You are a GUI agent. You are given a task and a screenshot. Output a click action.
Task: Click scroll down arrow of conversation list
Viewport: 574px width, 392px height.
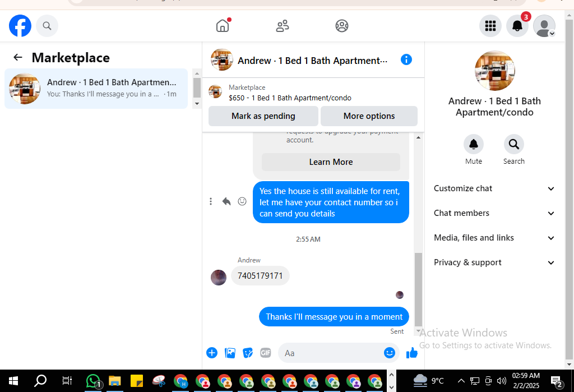click(197, 104)
